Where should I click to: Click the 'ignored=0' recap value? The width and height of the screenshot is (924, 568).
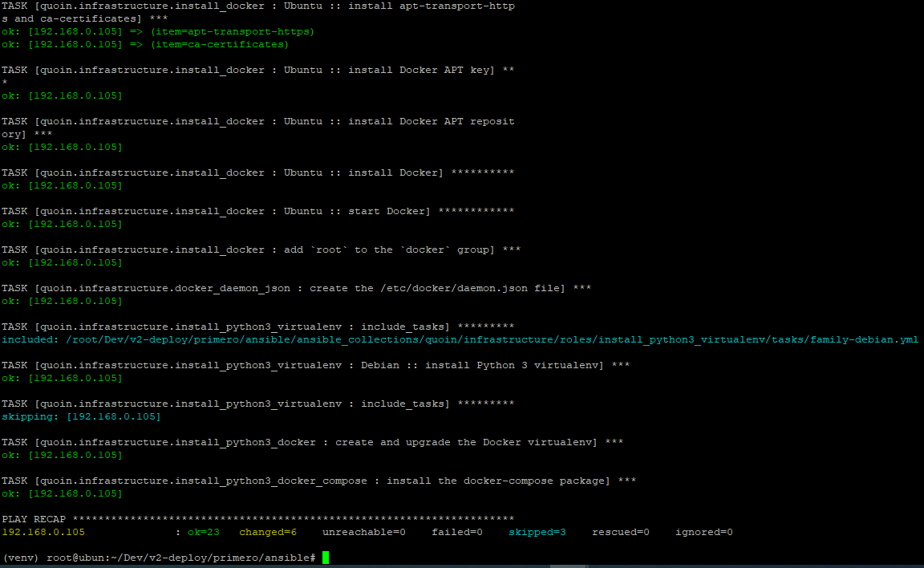[x=703, y=532]
